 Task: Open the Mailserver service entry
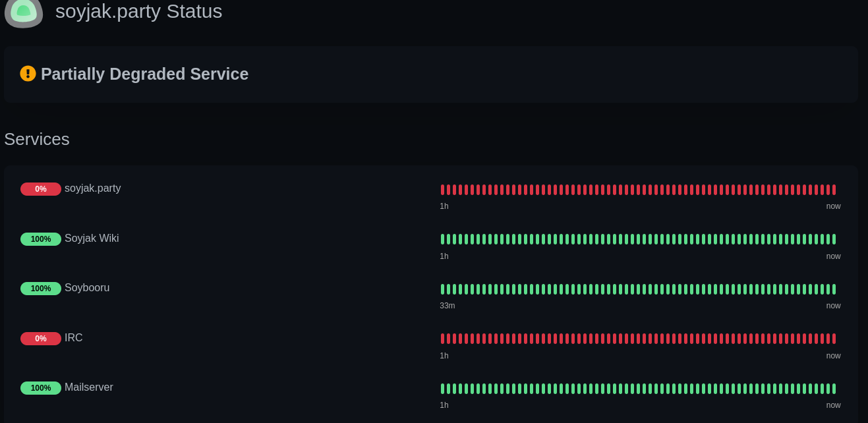pyautogui.click(x=89, y=387)
